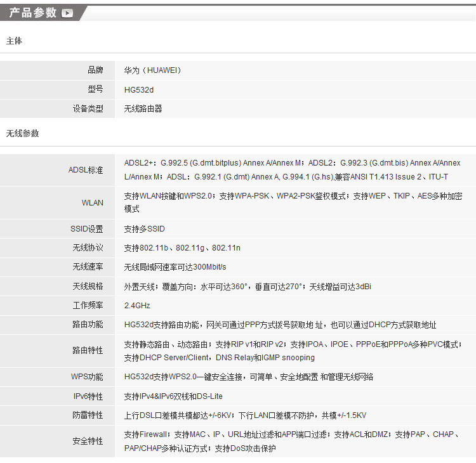The height and width of the screenshot is (463, 476).
Task: Click the 支持Firewall security description
Action: pyautogui.click(x=291, y=441)
